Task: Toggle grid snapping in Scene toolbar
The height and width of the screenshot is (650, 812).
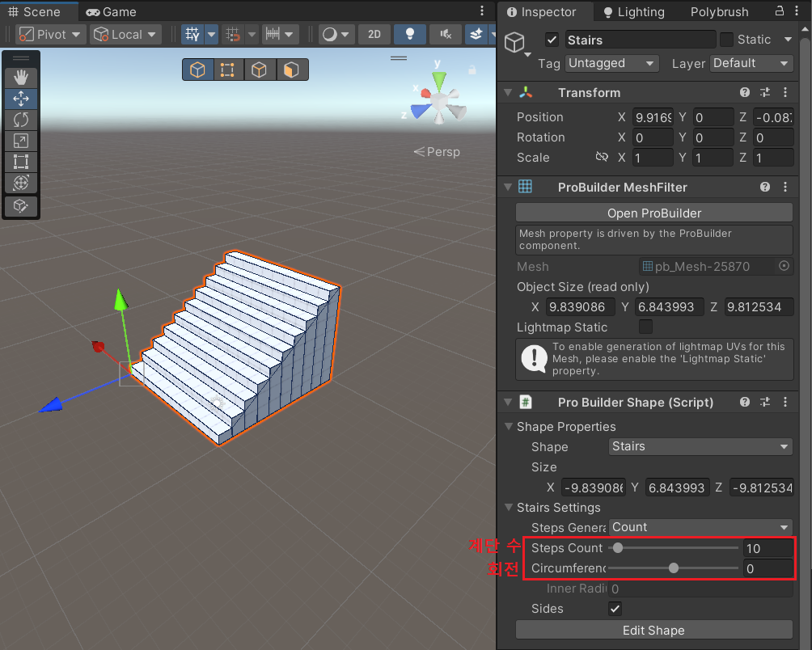Action: click(x=233, y=35)
